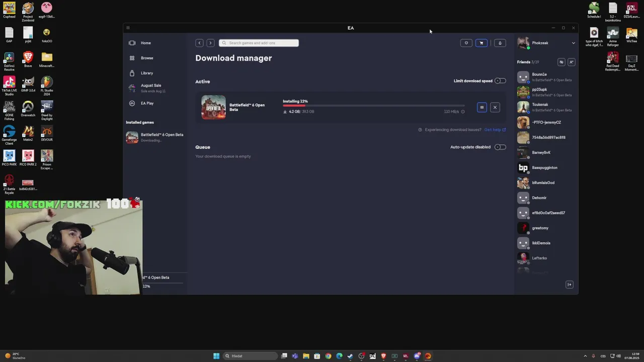The image size is (644, 362).
Task: Pause the Battlefield 6 download
Action: pos(482,107)
